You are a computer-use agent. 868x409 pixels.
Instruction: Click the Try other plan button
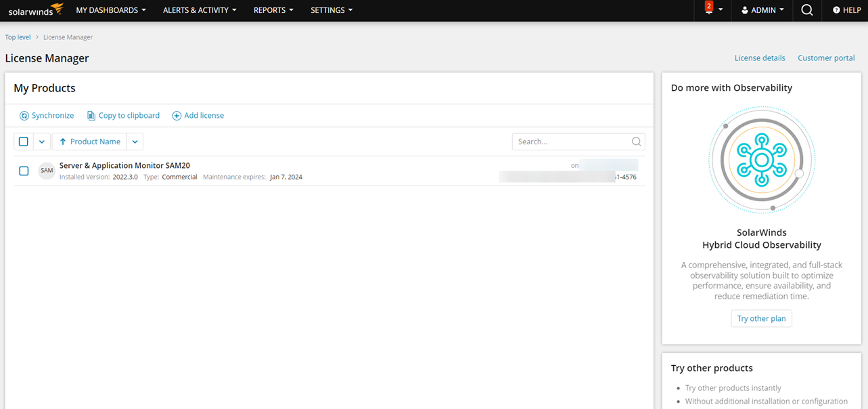761,318
